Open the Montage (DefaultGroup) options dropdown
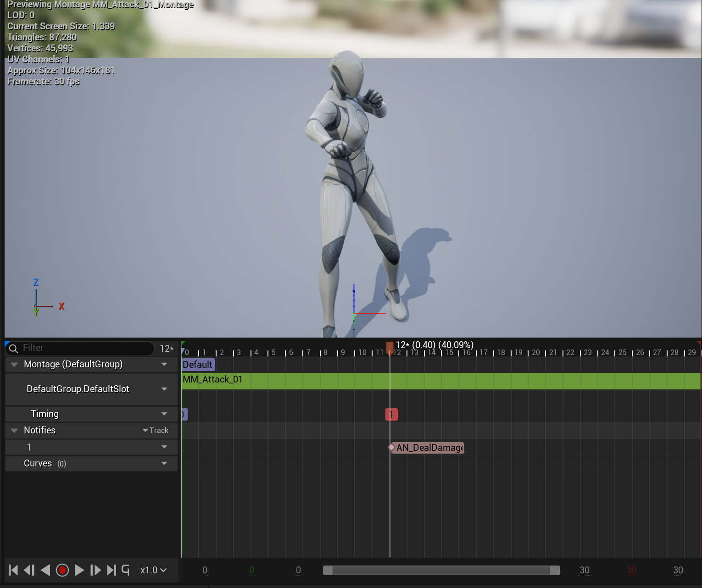Viewport: 702px width, 588px height. (x=164, y=365)
